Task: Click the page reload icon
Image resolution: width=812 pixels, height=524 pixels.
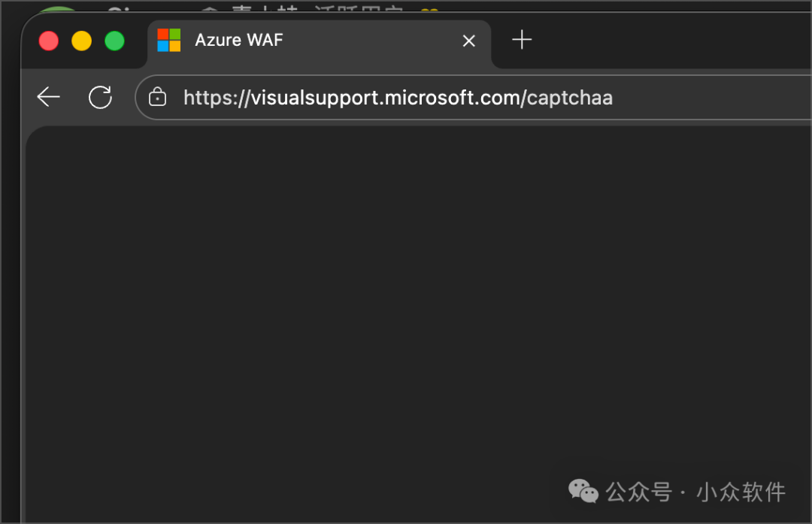Action: coord(100,96)
